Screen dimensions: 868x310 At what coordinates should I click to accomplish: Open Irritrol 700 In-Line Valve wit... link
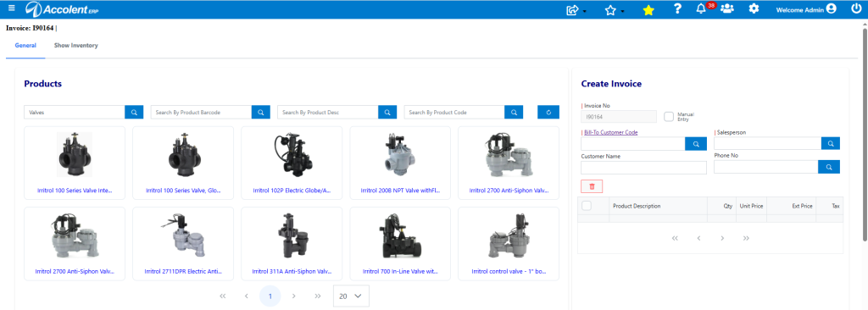coord(400,271)
